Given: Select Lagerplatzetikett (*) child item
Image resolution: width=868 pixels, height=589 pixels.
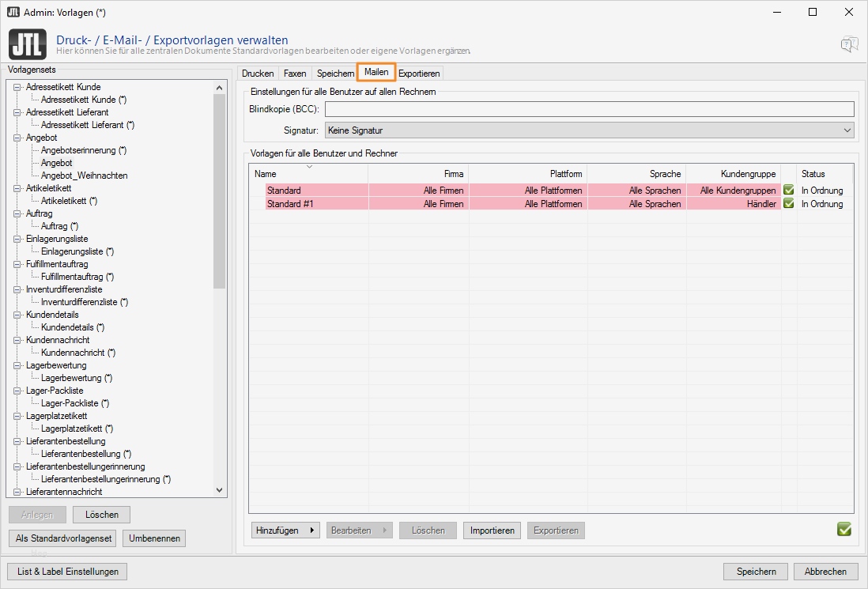Looking at the screenshot, I should tap(77, 429).
